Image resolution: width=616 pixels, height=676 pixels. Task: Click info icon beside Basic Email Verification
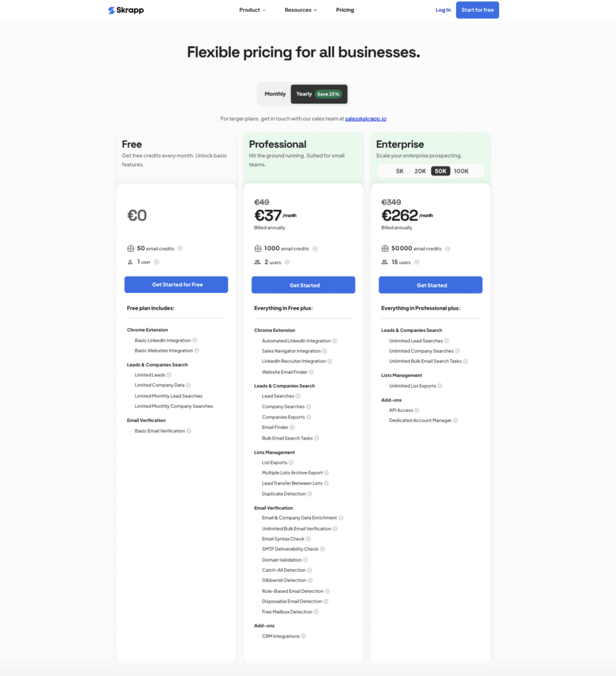[189, 431]
